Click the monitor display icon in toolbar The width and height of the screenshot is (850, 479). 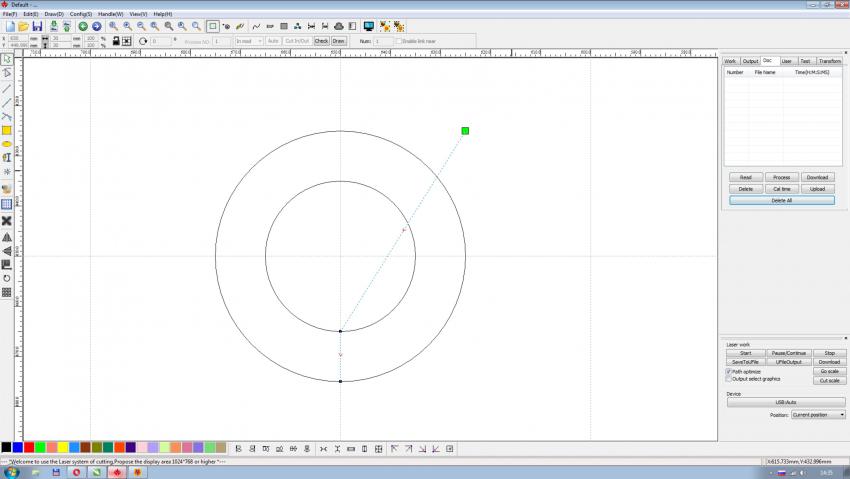(369, 26)
